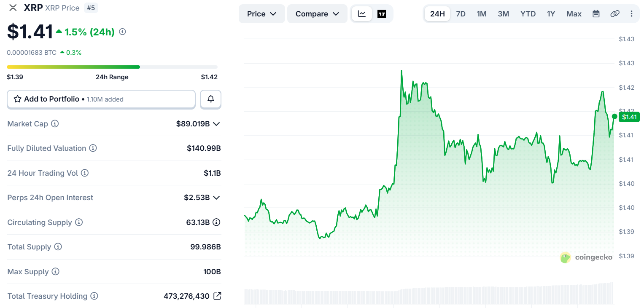Screen dimensions: 644x308
Task: Open the Price dropdown
Action: click(x=262, y=14)
